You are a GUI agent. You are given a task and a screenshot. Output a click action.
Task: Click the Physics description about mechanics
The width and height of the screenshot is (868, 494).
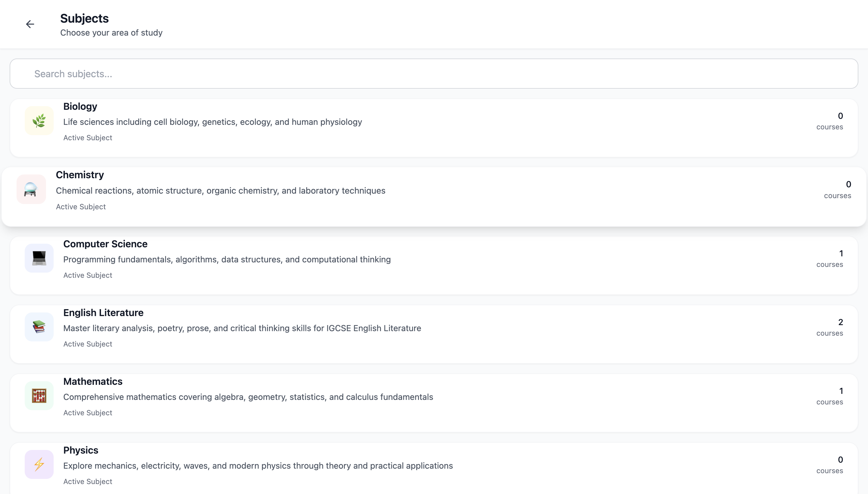click(x=258, y=466)
